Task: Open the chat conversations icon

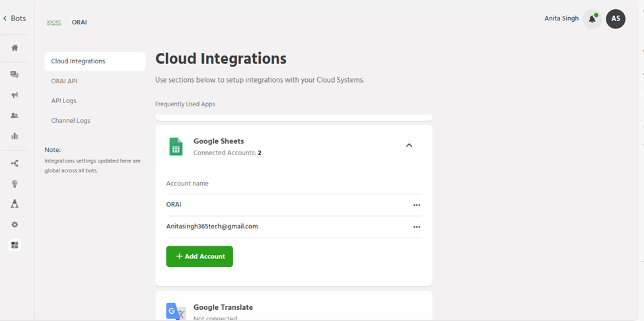Action: click(x=15, y=75)
